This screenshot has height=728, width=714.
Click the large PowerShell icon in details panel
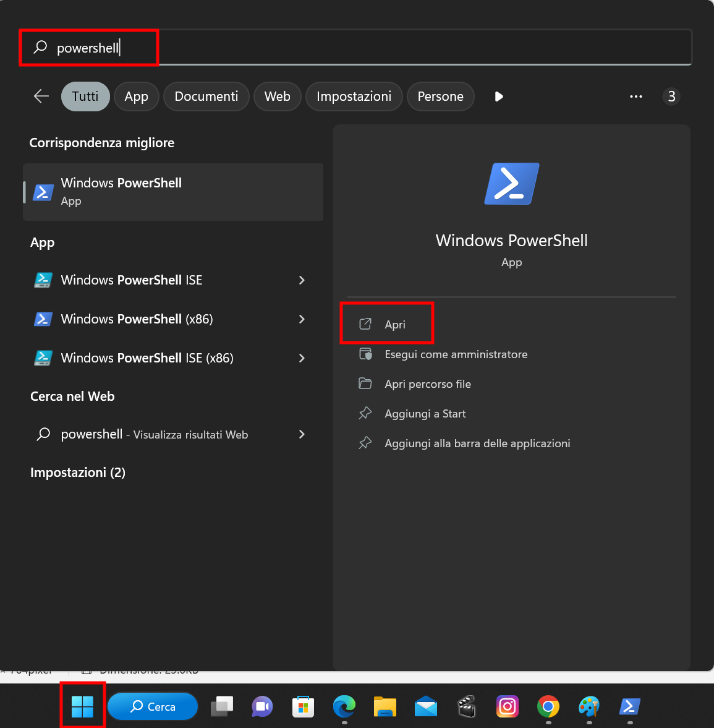point(511,184)
